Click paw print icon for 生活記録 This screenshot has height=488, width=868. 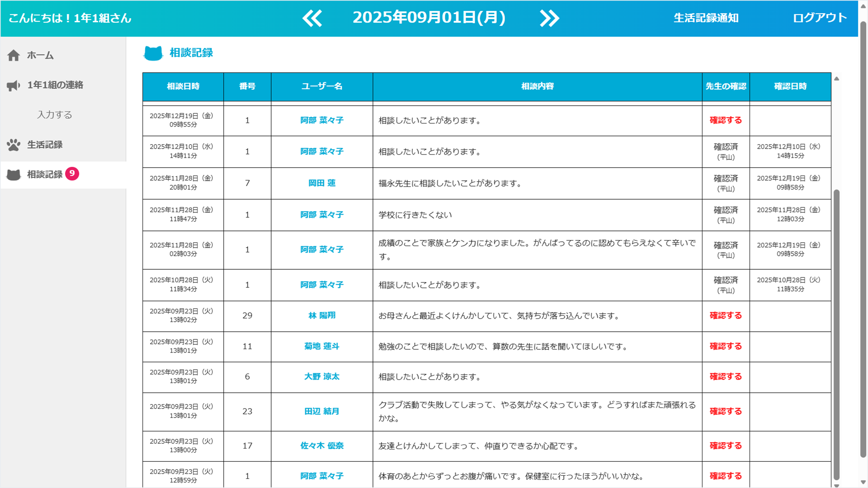[14, 145]
